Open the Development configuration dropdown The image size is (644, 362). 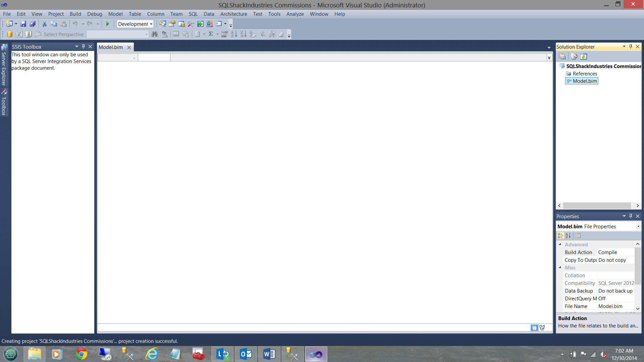tap(151, 24)
